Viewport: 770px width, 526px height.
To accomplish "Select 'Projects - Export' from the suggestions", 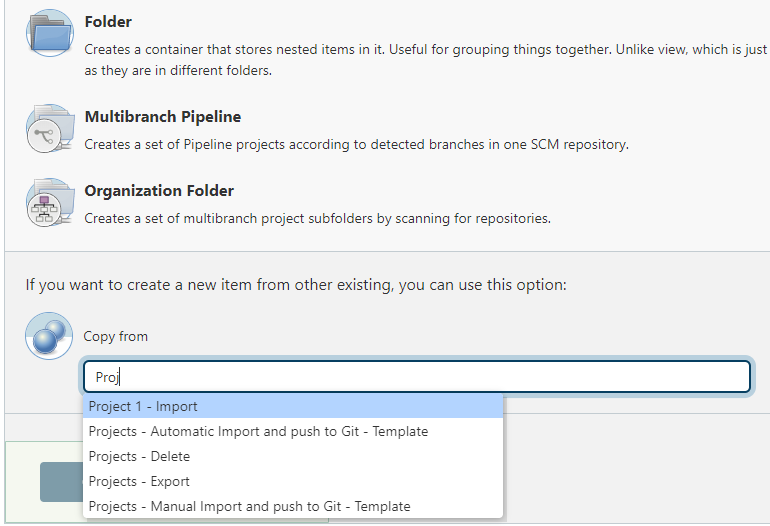I will 139,481.
